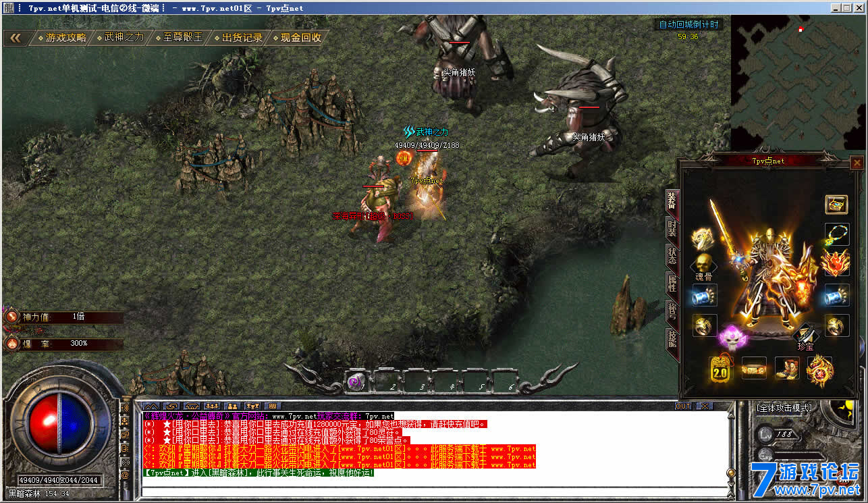The image size is (868, 503).
Task: Open the 现金回收 menu
Action: (x=296, y=38)
